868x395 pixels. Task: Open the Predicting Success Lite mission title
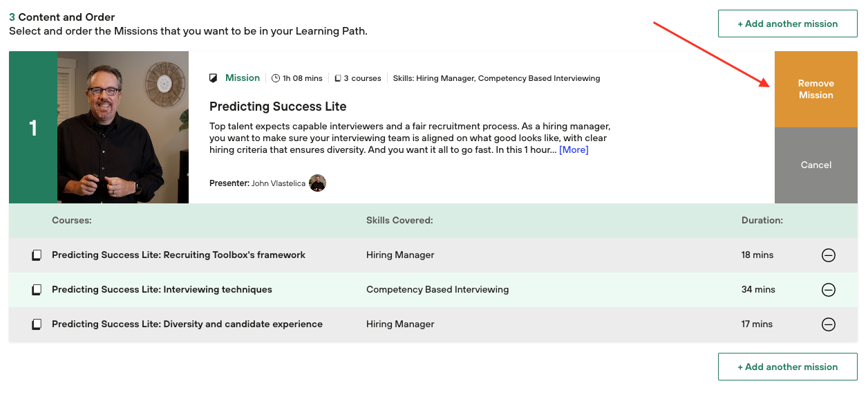[278, 107]
